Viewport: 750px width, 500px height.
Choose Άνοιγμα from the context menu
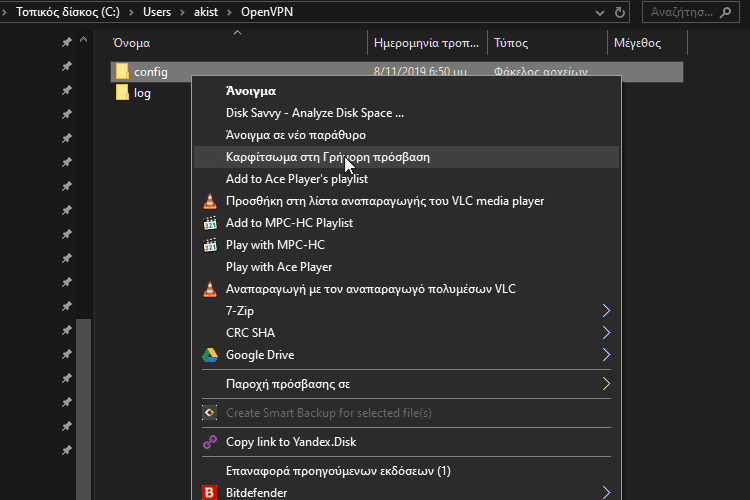click(251, 91)
